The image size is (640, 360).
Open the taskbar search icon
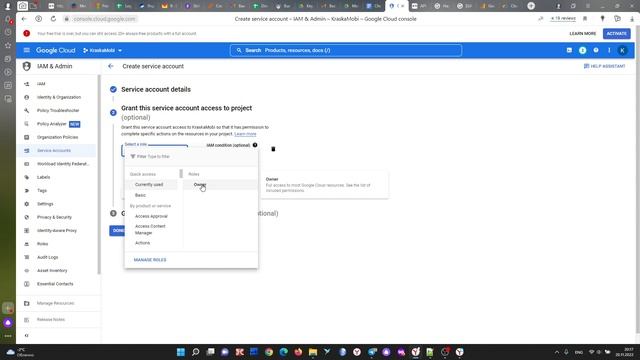click(x=196, y=352)
